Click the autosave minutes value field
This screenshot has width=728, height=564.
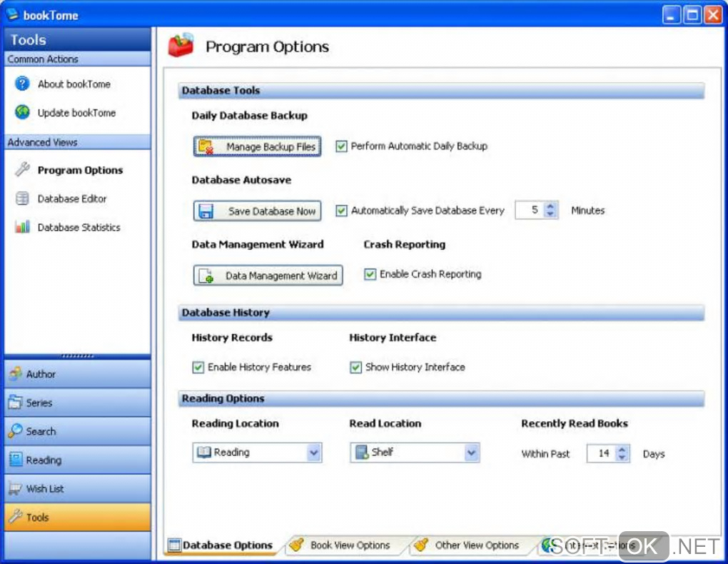click(x=530, y=210)
